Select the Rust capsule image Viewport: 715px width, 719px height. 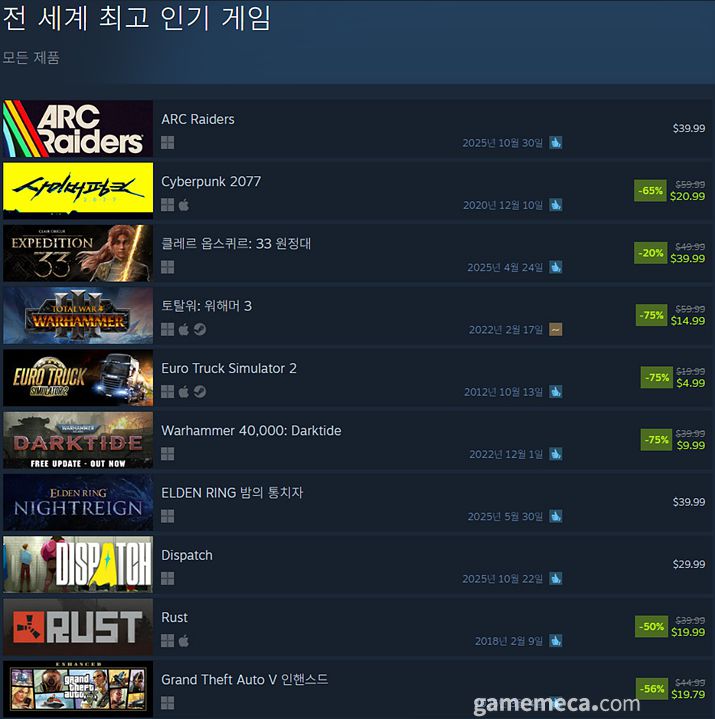(x=78, y=627)
